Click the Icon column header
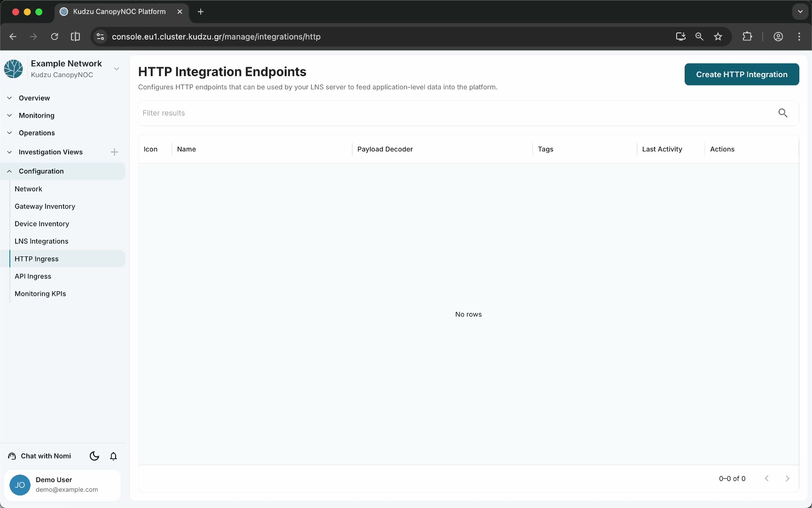The height and width of the screenshot is (508, 812). pyautogui.click(x=150, y=149)
